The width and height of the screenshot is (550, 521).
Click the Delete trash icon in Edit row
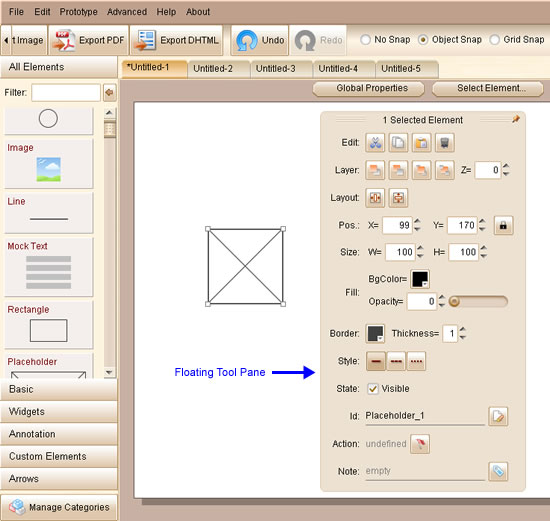point(444,143)
